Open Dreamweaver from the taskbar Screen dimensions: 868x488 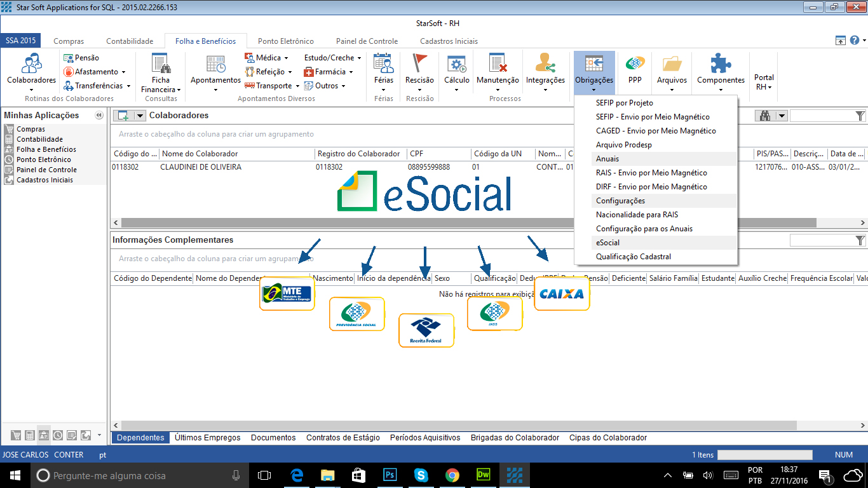coord(483,475)
